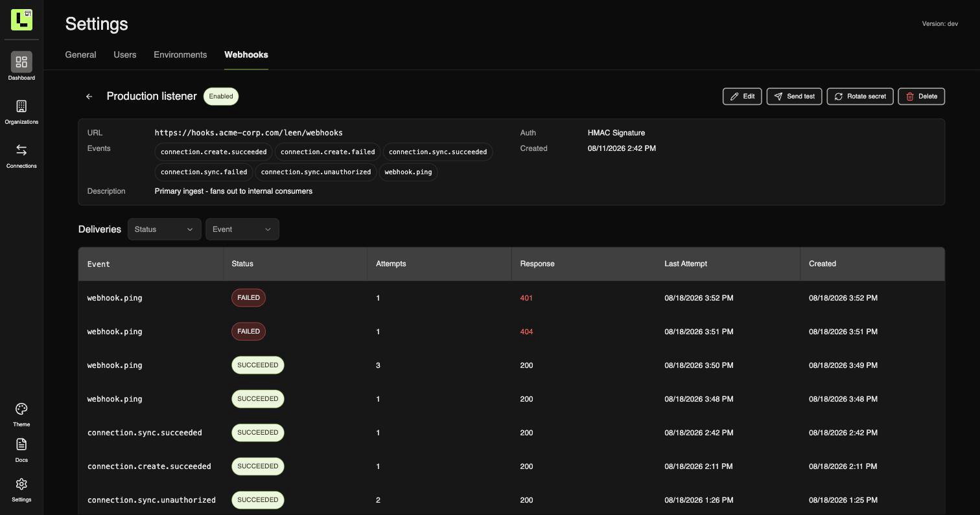Click last attempt time 08/18/2026 3:50 PM

coord(699,365)
